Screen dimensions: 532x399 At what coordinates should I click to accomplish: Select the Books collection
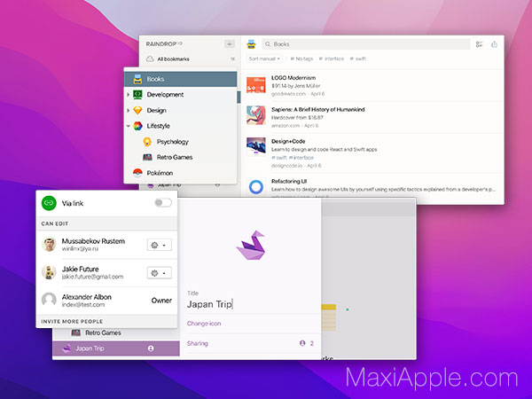pyautogui.click(x=181, y=79)
